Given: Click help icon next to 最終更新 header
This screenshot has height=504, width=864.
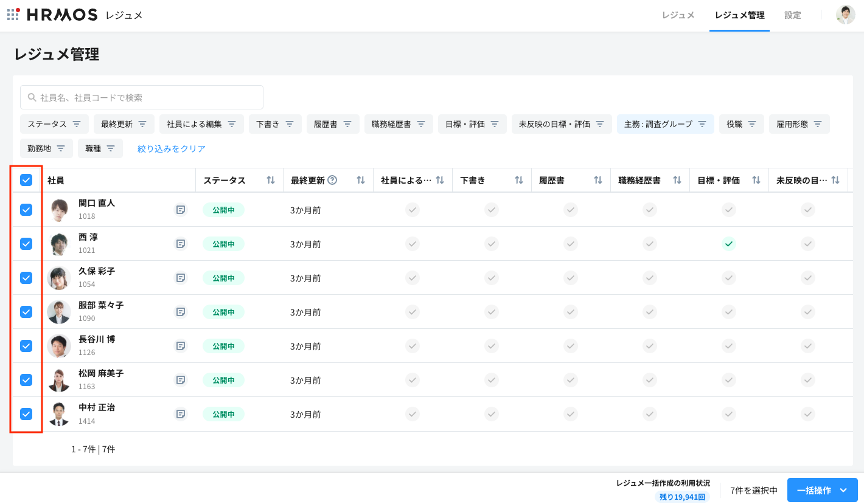Looking at the screenshot, I should 332,180.
